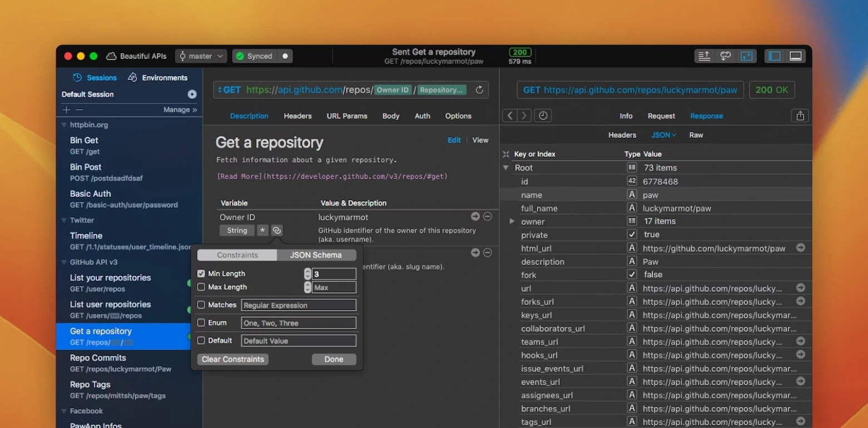Click the share icon in response pane
This screenshot has height=428, width=868.
coord(800,116)
